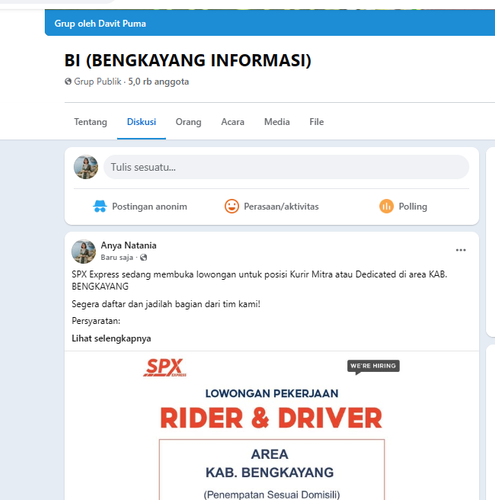
Task: Click the post text 'Segera daftar dan jadilah bagian'
Action: pyautogui.click(x=166, y=304)
